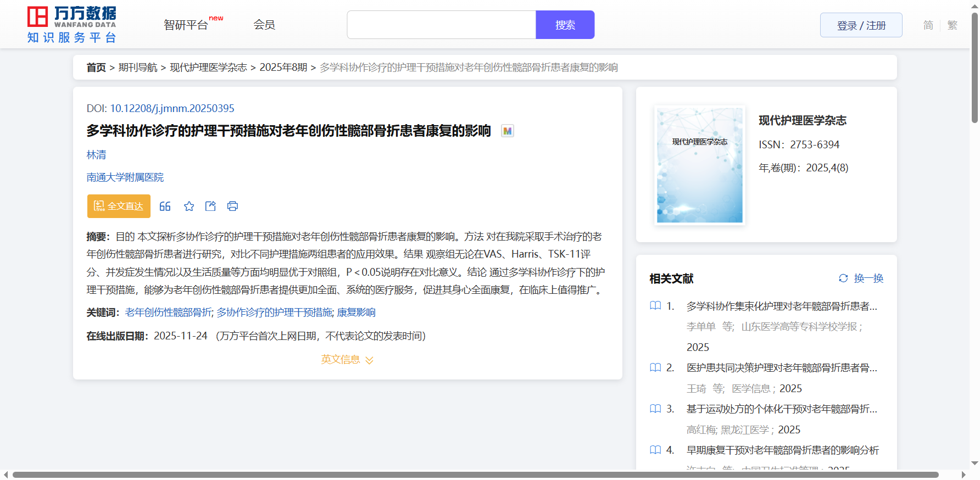Click author affiliation 南通大学附属医院
Screen dimensions: 980x480
125,177
